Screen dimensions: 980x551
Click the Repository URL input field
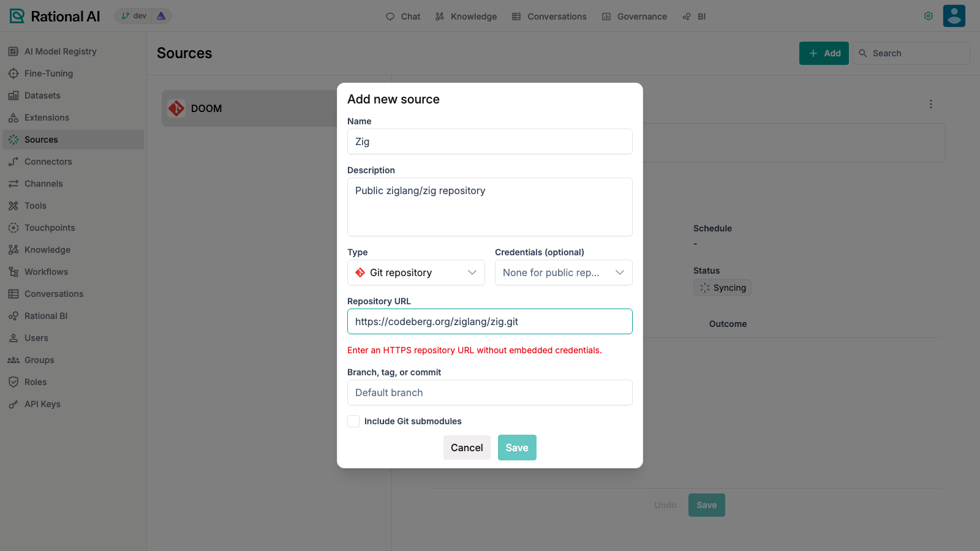pyautogui.click(x=490, y=321)
